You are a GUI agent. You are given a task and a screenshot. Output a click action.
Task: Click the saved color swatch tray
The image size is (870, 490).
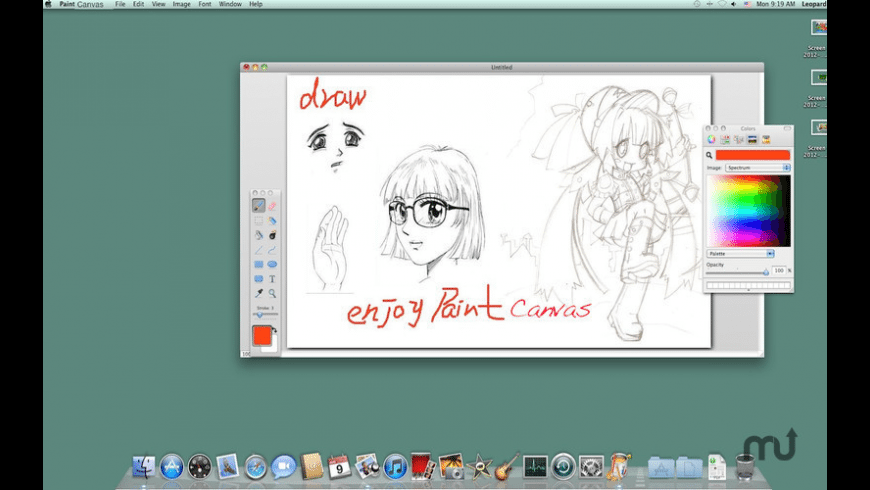[748, 286]
